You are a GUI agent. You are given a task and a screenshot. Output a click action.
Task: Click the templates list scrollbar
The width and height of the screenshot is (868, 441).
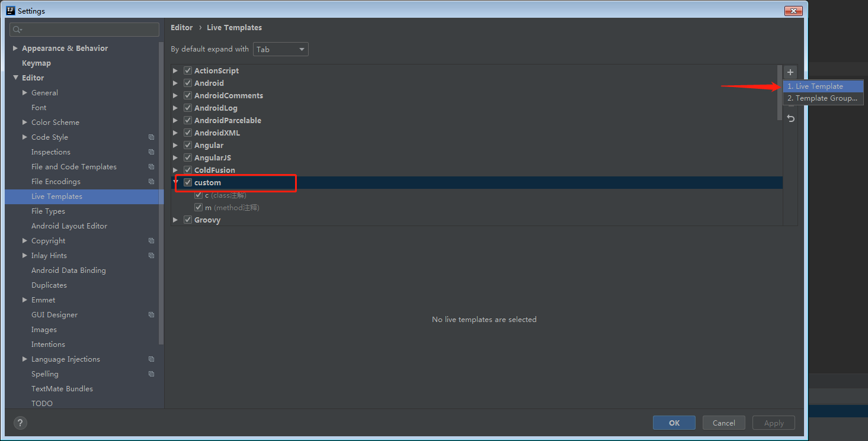coord(779,93)
